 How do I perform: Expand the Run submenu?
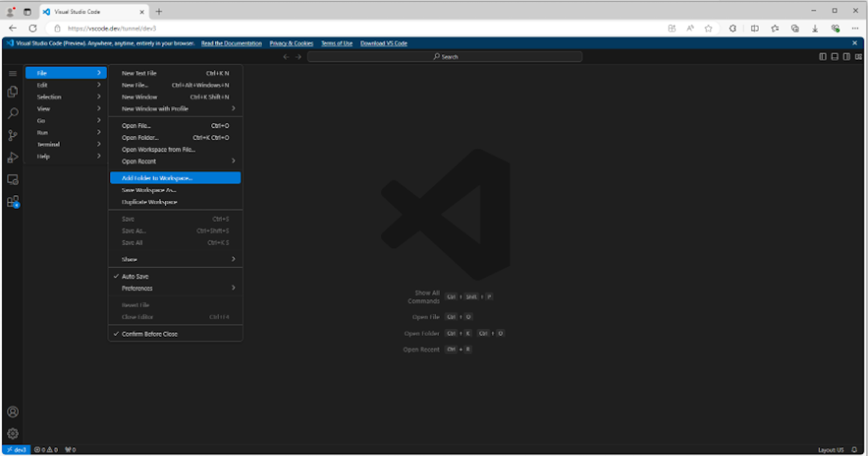point(66,132)
